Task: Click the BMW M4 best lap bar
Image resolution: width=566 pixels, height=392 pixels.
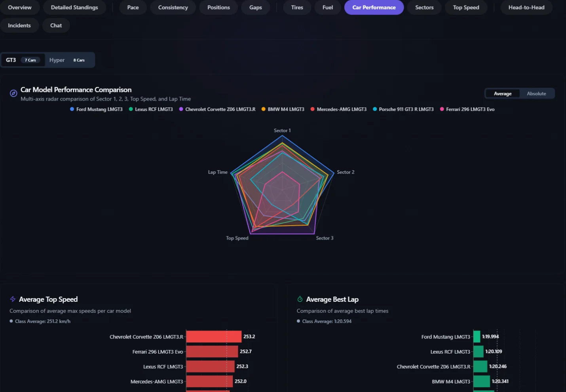Action: (482, 381)
